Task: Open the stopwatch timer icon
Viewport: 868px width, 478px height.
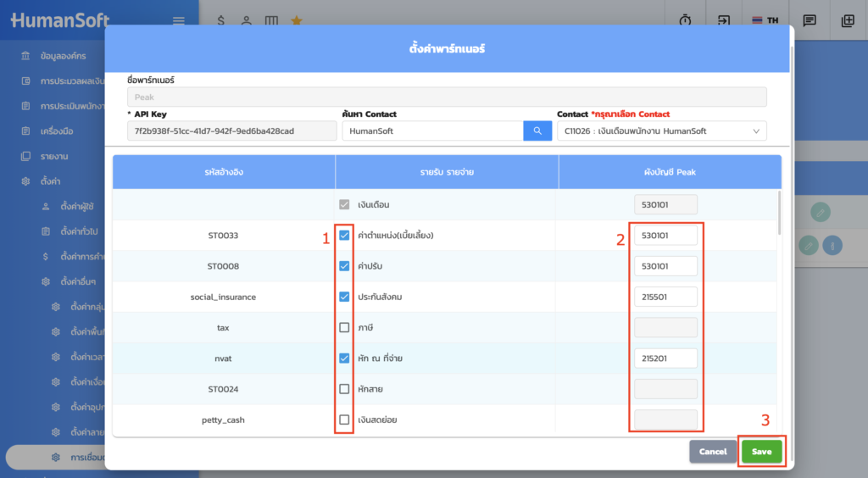Action: (x=685, y=21)
